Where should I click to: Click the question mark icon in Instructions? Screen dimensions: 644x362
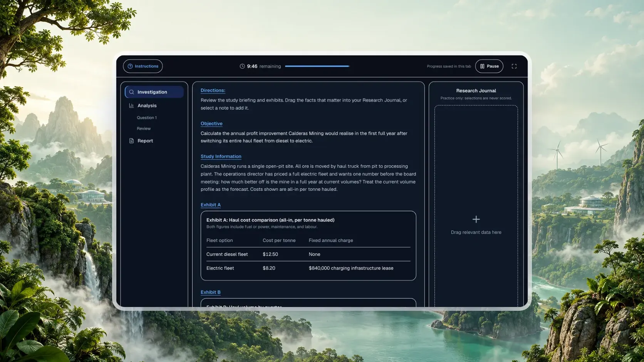point(130,66)
